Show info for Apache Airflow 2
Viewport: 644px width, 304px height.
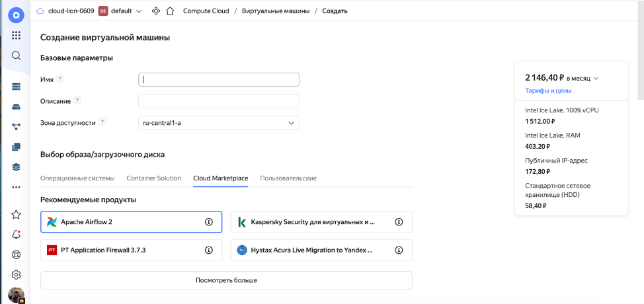[x=209, y=222]
